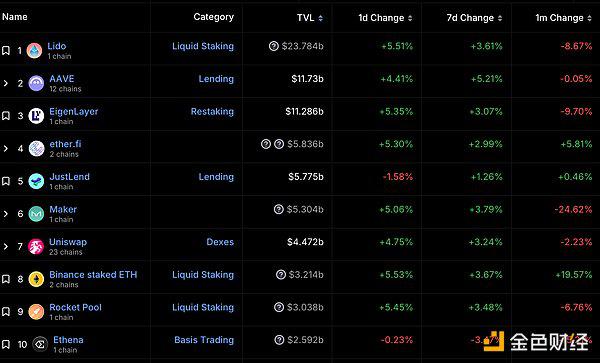Expand the Uniswap row chevron
Viewport: 600px width, 363px height.
[x=6, y=246]
